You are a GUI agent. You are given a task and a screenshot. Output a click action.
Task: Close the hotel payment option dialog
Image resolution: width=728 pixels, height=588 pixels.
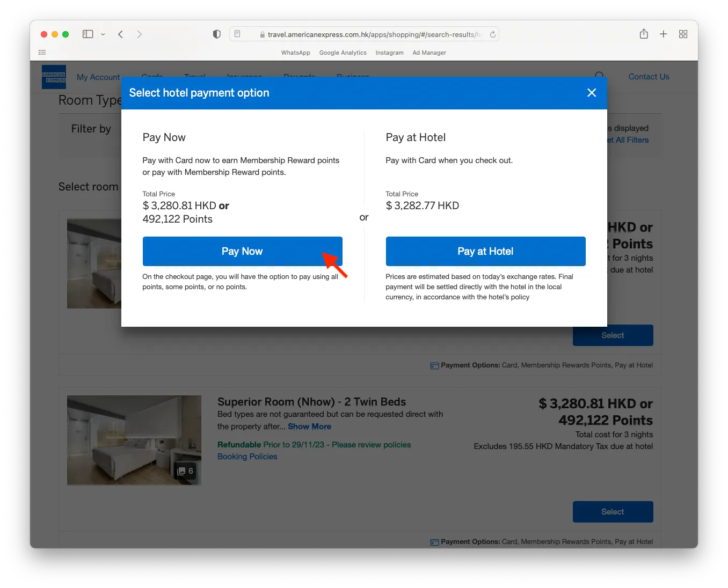pos(592,93)
